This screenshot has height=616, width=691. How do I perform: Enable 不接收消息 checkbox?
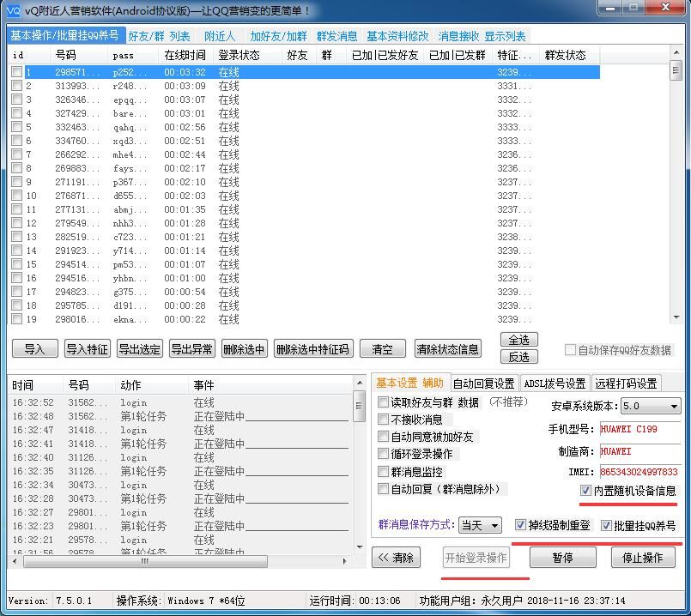click(383, 420)
